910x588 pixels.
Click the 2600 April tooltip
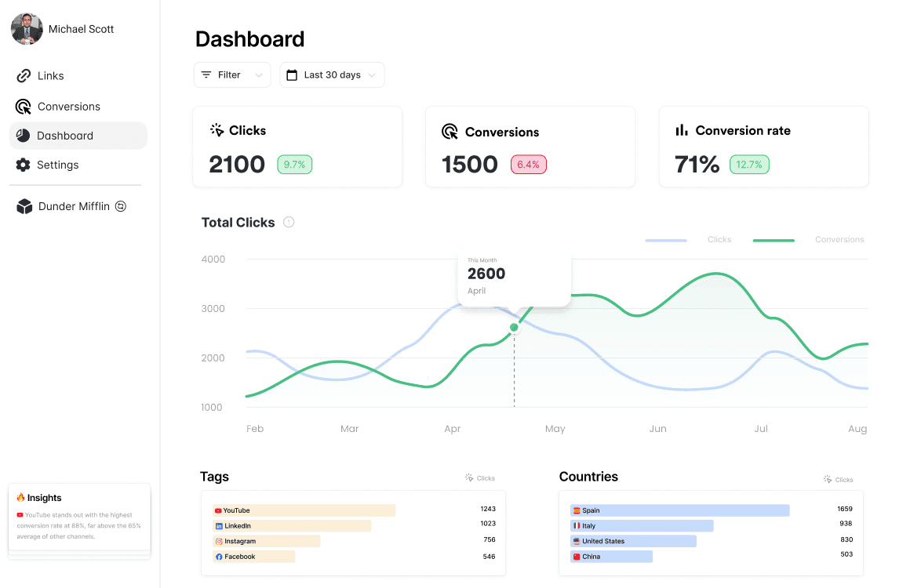click(x=514, y=278)
